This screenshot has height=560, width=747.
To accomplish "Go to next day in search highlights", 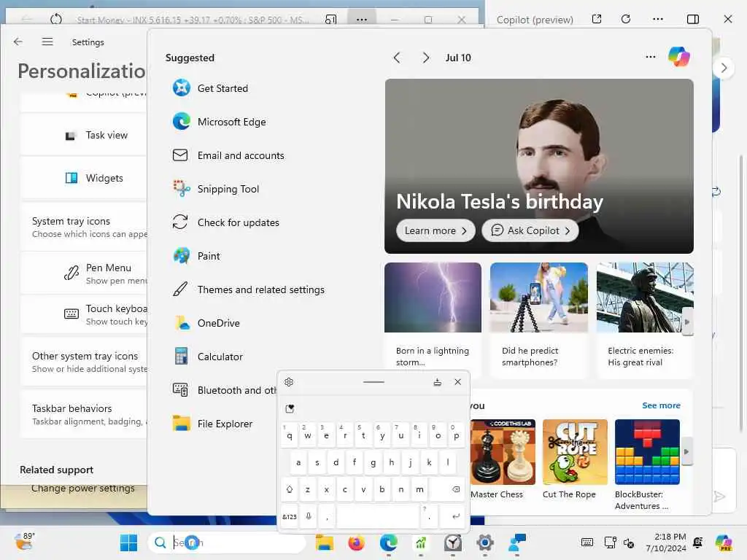I will [x=426, y=58].
